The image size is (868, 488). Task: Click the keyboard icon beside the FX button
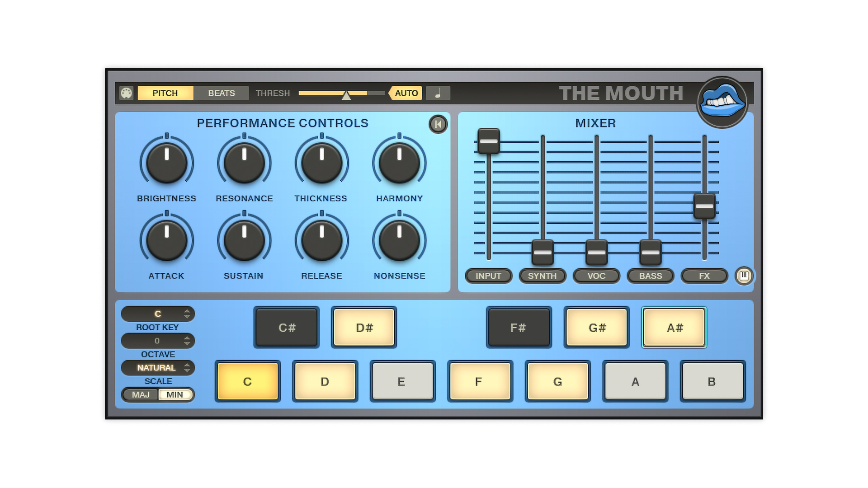744,276
